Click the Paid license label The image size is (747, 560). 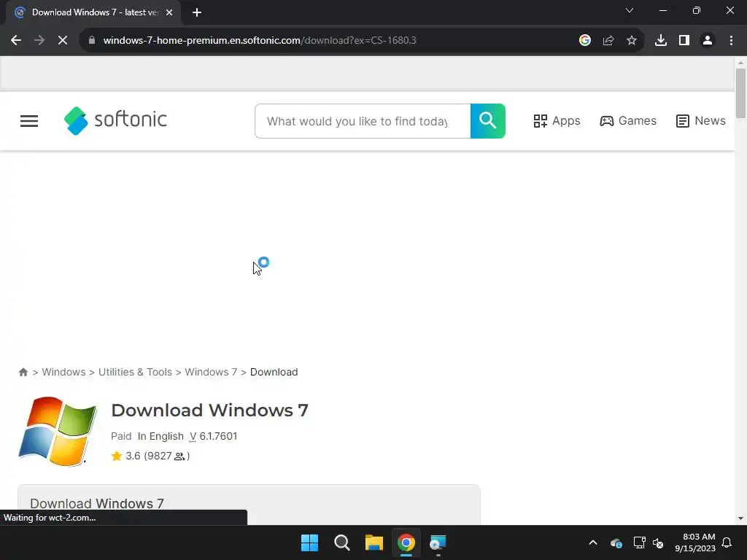[x=121, y=436]
